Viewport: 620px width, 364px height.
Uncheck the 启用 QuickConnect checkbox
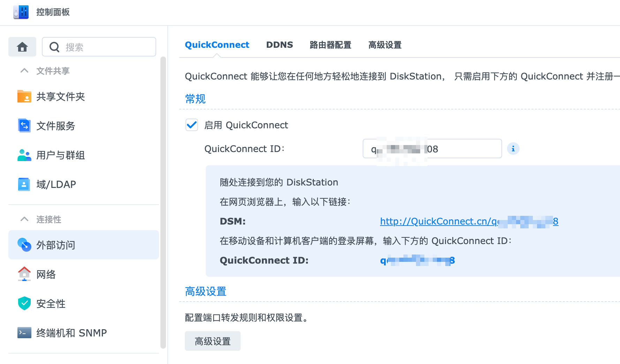(x=192, y=125)
